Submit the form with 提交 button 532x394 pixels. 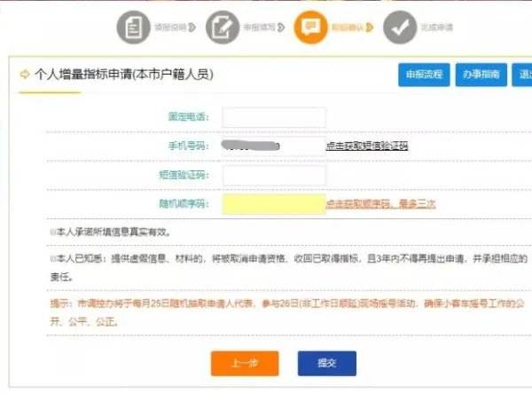tap(327, 364)
